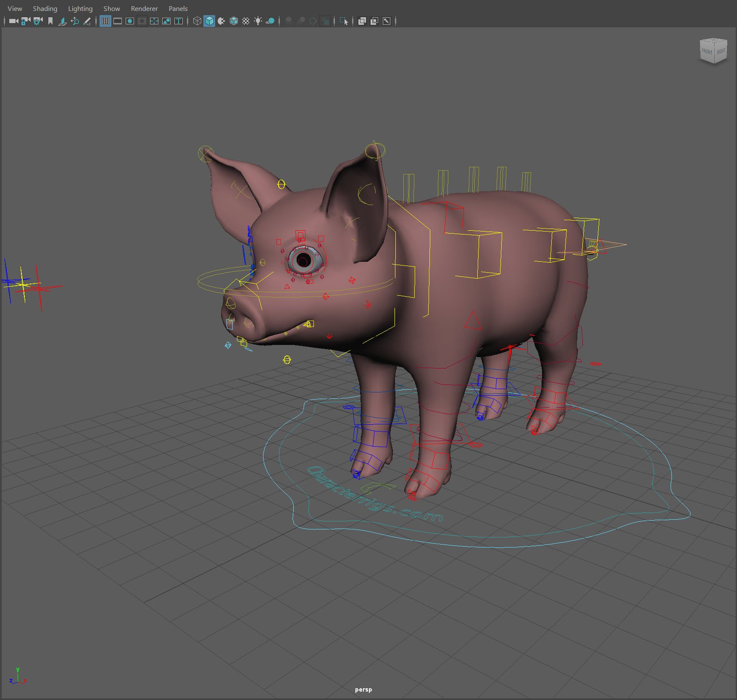Click the Grease Pencil icon
The image size is (737, 700).
[x=87, y=21]
